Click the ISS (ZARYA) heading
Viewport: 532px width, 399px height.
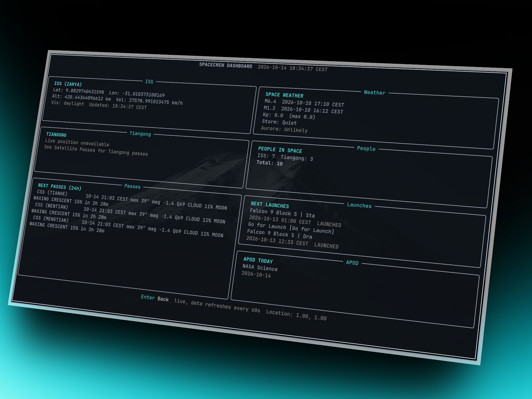click(68, 84)
